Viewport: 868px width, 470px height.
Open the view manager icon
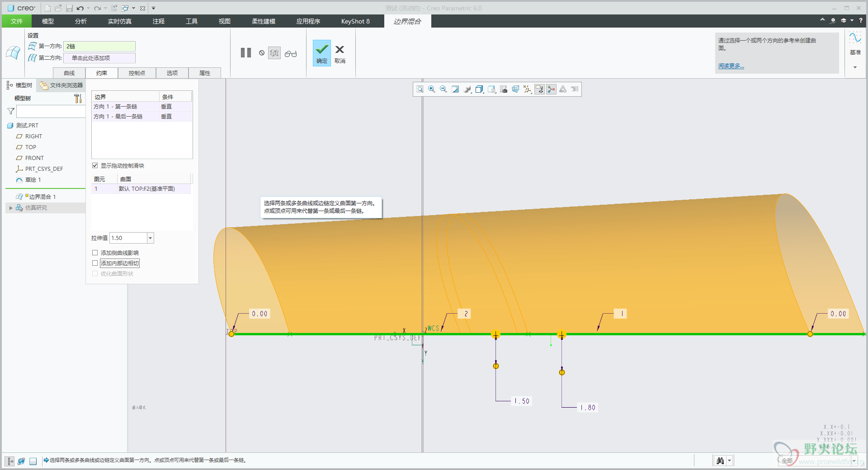click(x=492, y=89)
